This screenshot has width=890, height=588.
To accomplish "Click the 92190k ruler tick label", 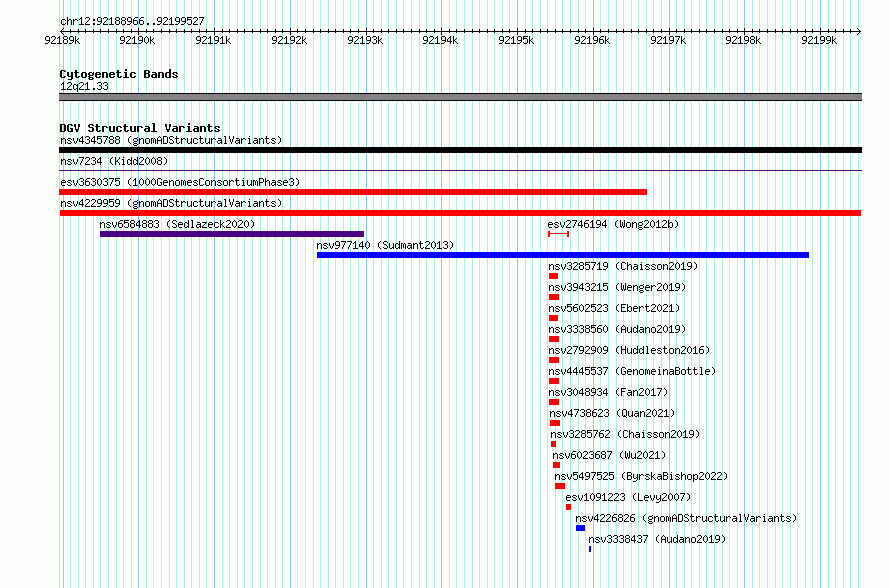I will coord(137,40).
